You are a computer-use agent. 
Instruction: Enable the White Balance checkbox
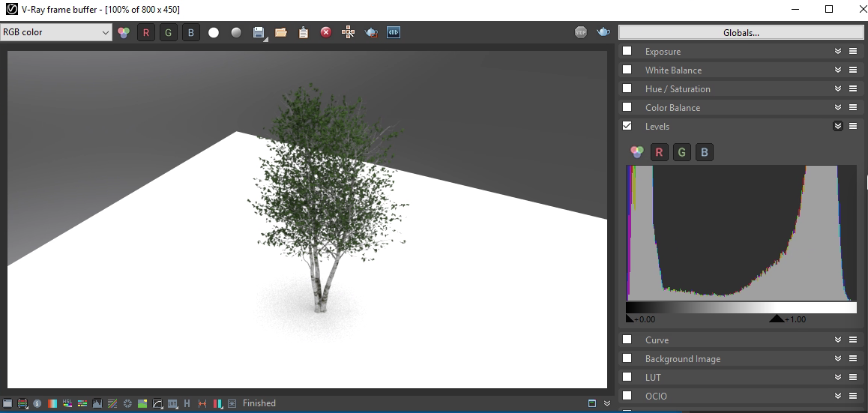[627, 70]
